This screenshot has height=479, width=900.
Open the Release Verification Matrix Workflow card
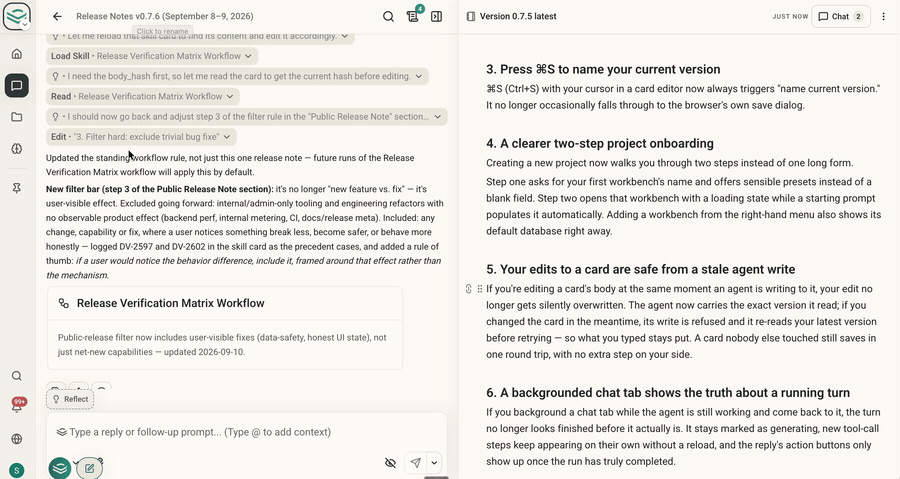[225, 328]
